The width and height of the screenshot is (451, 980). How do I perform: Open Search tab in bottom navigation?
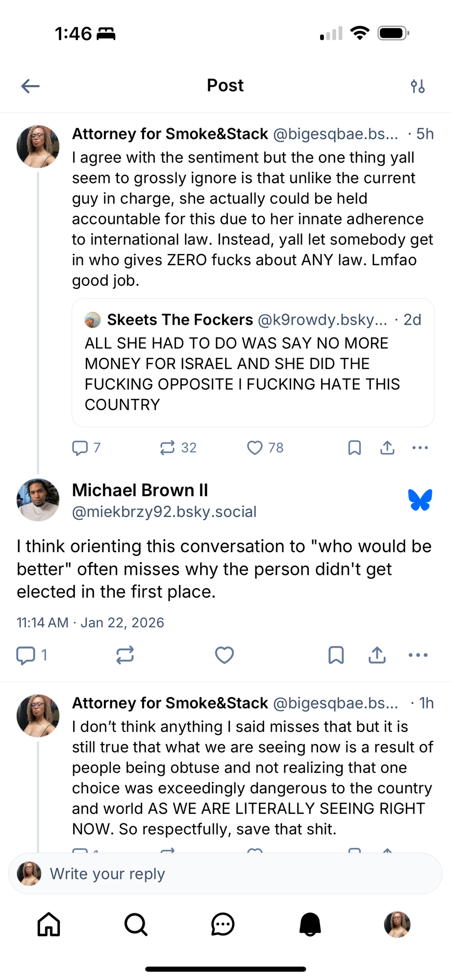[x=136, y=925]
